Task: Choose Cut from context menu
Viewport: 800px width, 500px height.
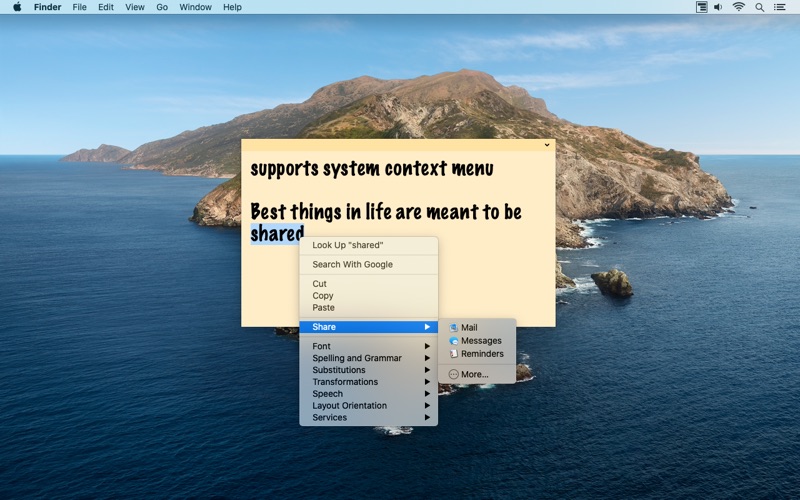Action: 368,284
